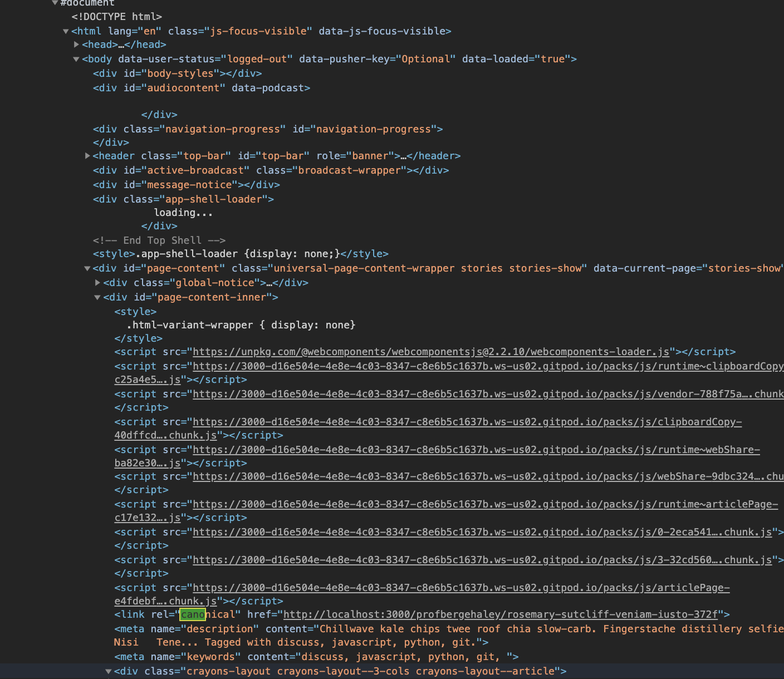
Task: Click the "js-focus-visible" class value
Action: click(x=258, y=31)
